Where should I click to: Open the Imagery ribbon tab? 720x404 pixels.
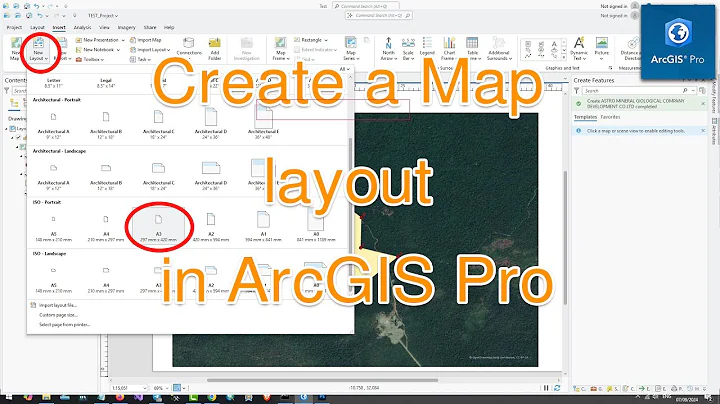[126, 28]
